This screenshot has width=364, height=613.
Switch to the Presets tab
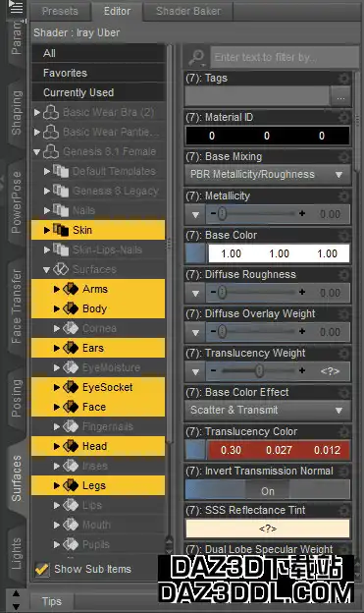60,11
